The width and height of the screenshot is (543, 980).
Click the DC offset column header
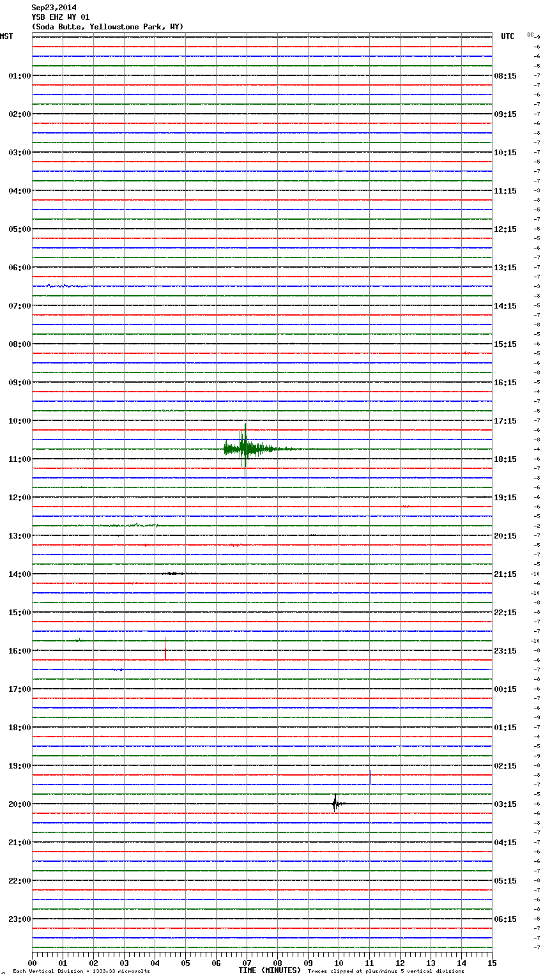point(530,34)
